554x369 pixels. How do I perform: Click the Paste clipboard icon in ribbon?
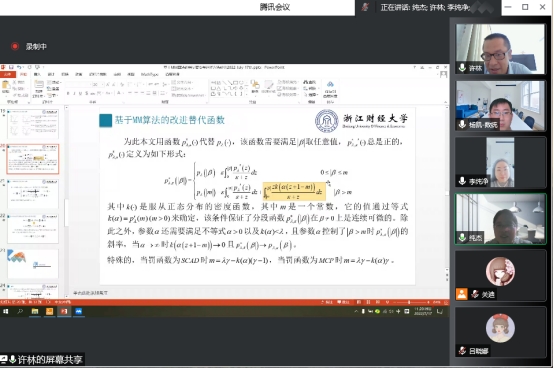coord(6,86)
